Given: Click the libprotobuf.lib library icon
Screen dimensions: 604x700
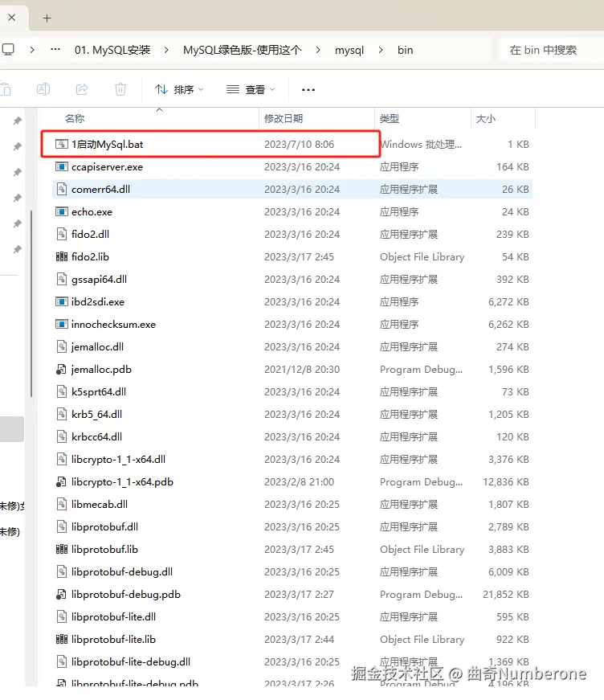Looking at the screenshot, I should click(x=62, y=549).
